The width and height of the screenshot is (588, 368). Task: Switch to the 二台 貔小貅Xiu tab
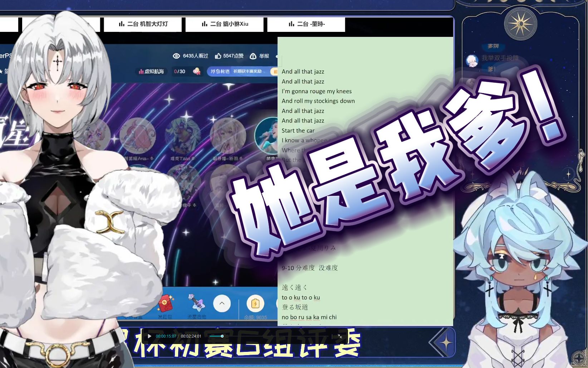(225, 24)
